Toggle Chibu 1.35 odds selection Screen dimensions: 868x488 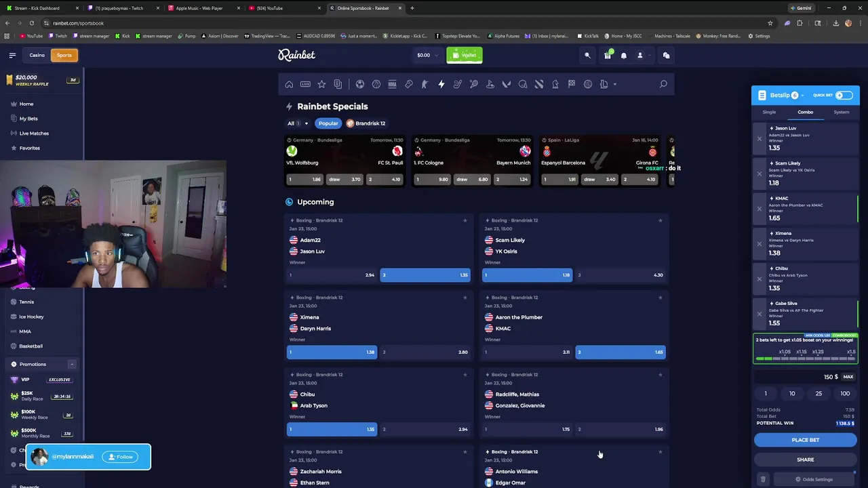click(332, 429)
